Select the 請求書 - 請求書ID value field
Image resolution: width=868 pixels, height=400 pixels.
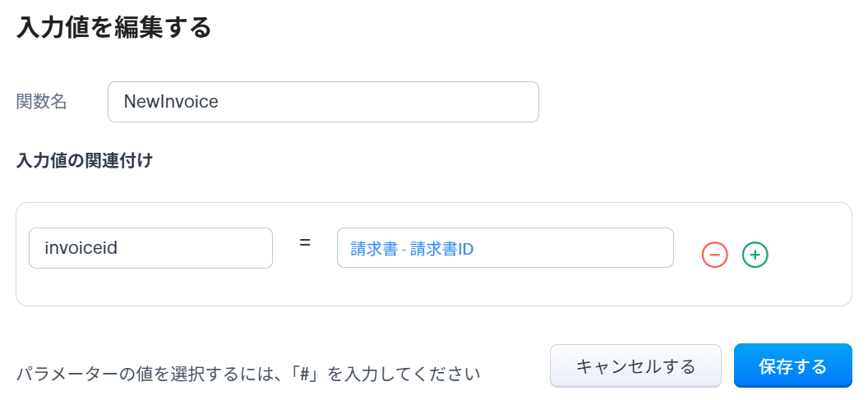[505, 248]
